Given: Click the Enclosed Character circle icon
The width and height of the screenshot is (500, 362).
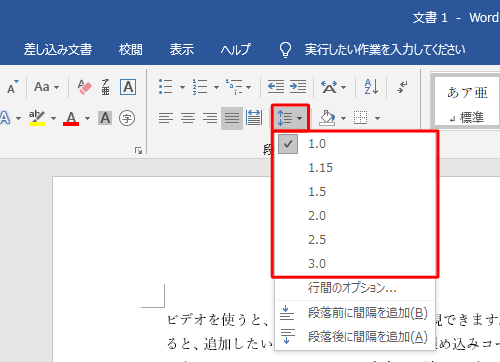Looking at the screenshot, I should click(127, 118).
